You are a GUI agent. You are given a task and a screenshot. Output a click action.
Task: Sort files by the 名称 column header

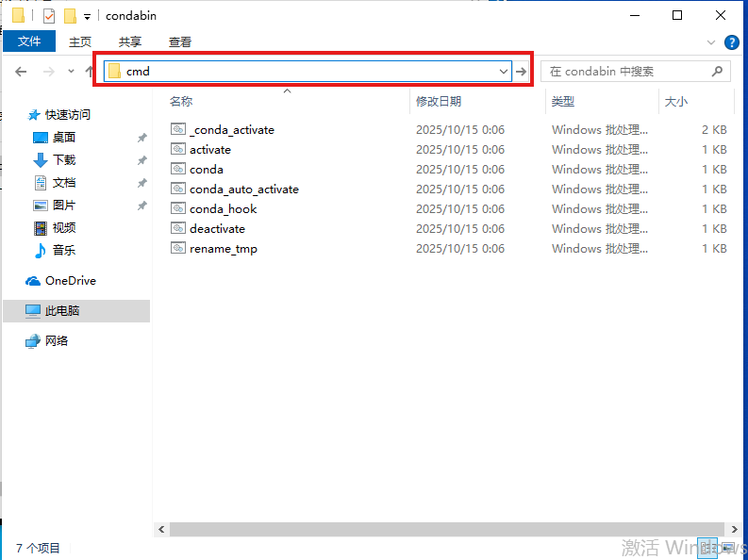[x=181, y=101]
